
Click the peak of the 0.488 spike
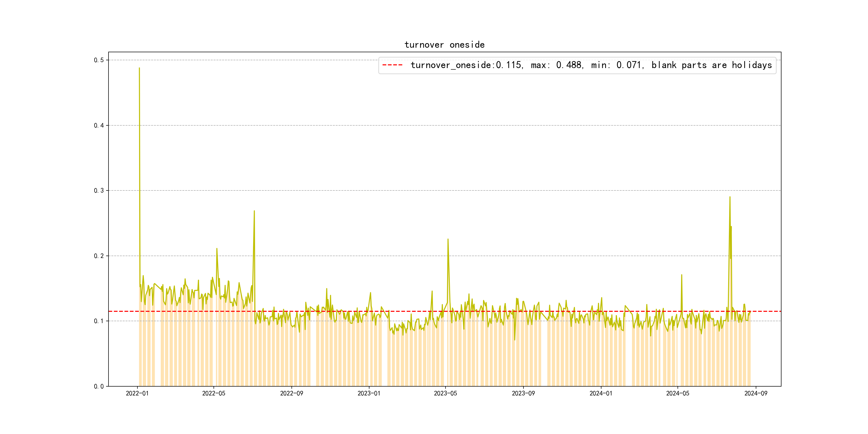point(139,68)
